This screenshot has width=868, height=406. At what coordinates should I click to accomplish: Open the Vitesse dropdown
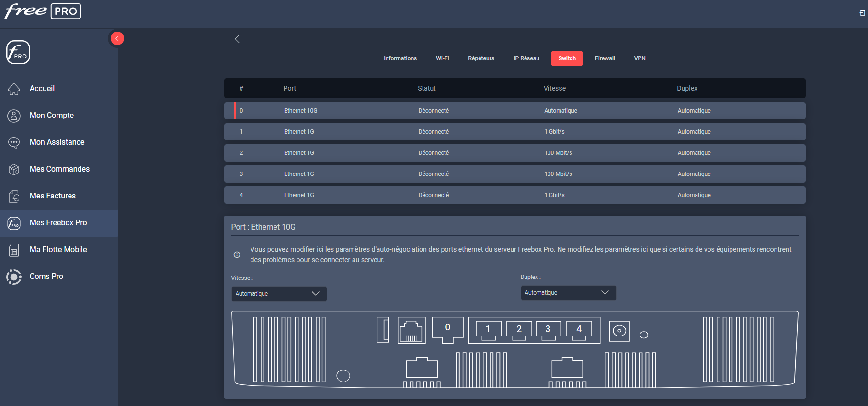pyautogui.click(x=279, y=294)
